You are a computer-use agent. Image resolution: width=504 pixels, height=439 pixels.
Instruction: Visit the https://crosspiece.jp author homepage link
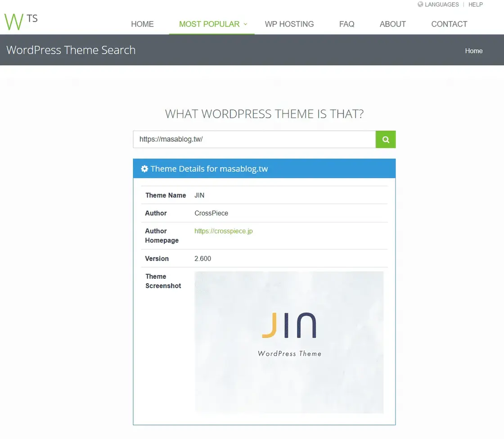point(223,231)
